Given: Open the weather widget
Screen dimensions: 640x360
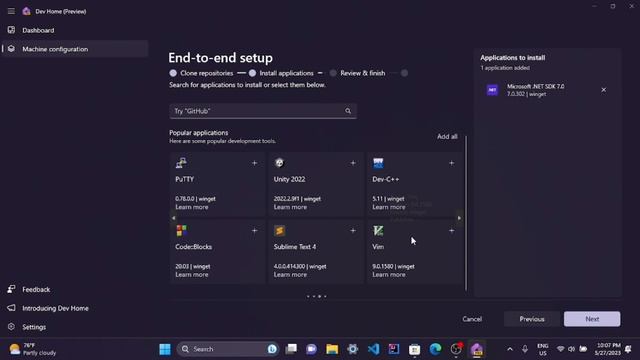Looking at the screenshot, I should tap(33, 349).
